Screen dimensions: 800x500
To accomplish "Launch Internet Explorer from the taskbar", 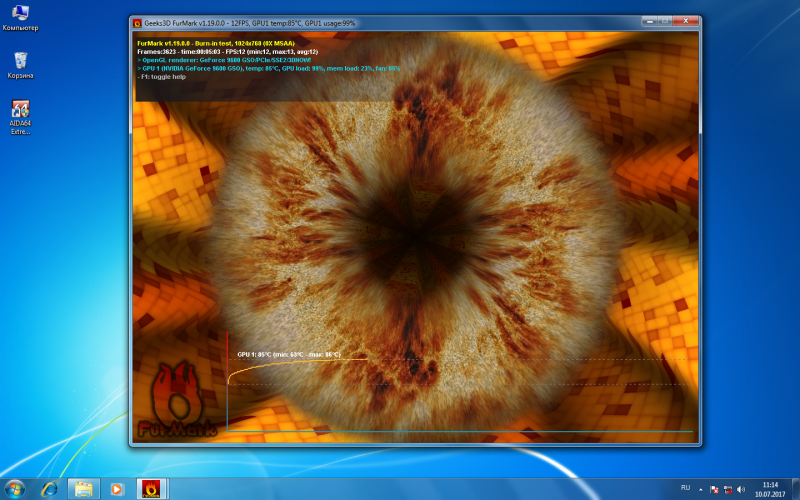I will tap(49, 489).
